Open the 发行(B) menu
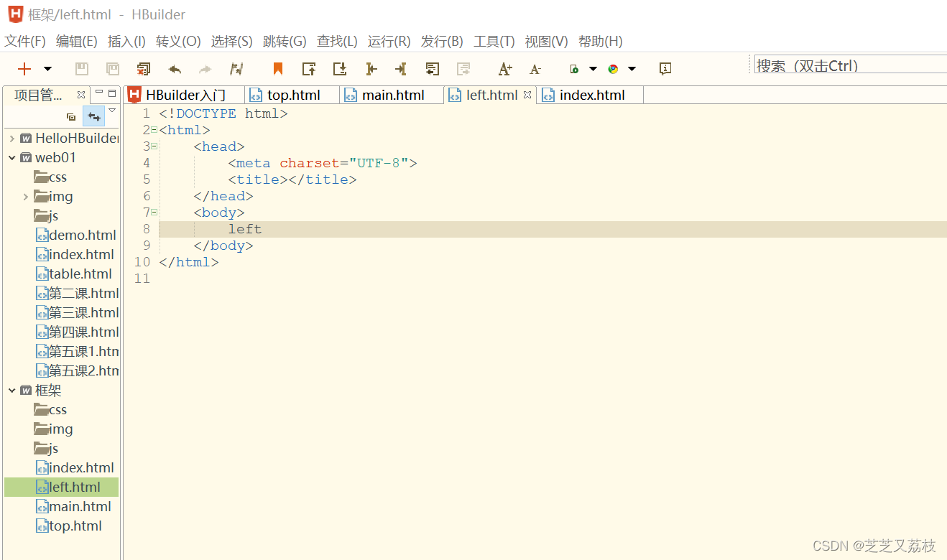The height and width of the screenshot is (560, 947). pos(442,42)
